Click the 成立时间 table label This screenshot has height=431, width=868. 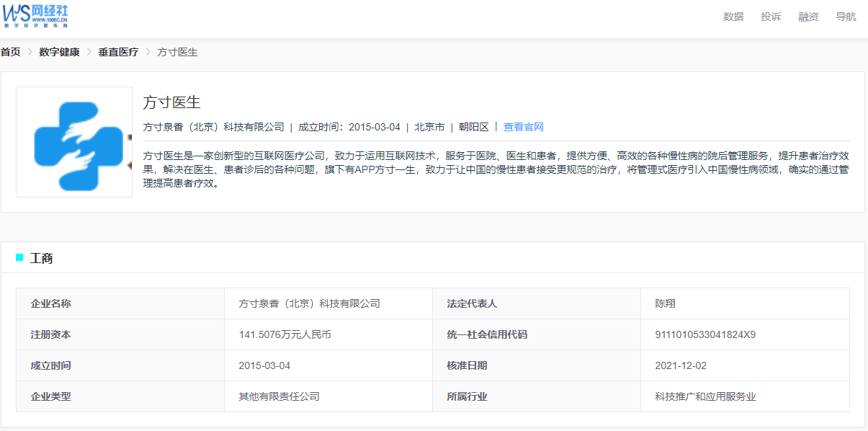tap(50, 365)
